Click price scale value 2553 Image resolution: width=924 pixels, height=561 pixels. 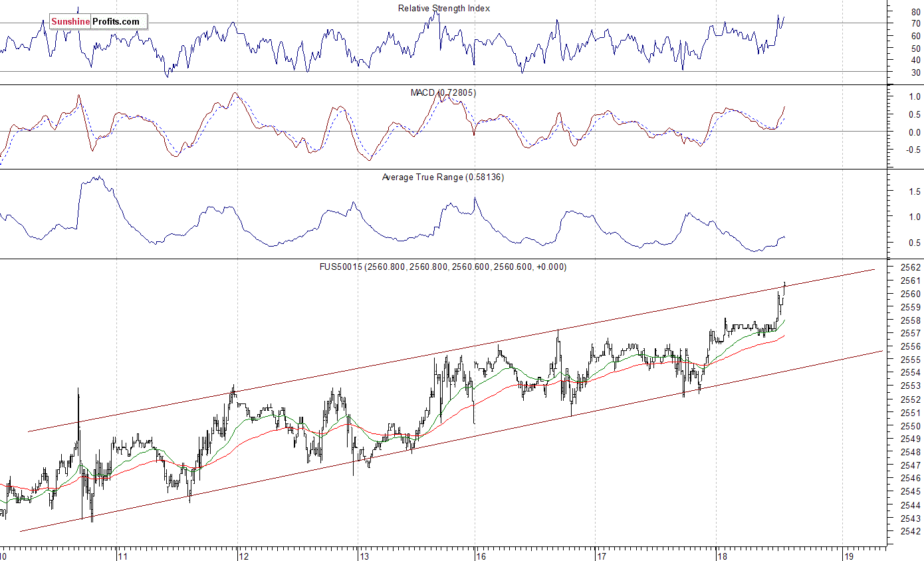[x=910, y=386]
